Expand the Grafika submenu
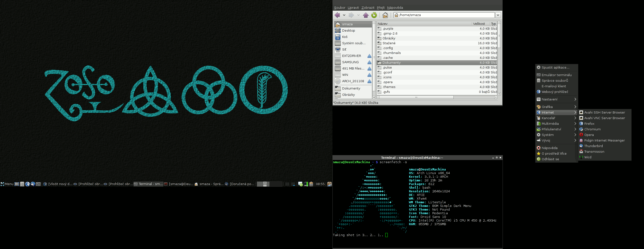This screenshot has height=249, width=644. click(556, 107)
